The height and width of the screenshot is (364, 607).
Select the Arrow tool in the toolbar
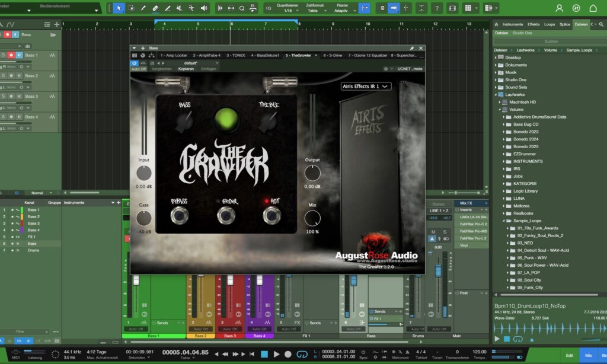[x=119, y=8]
